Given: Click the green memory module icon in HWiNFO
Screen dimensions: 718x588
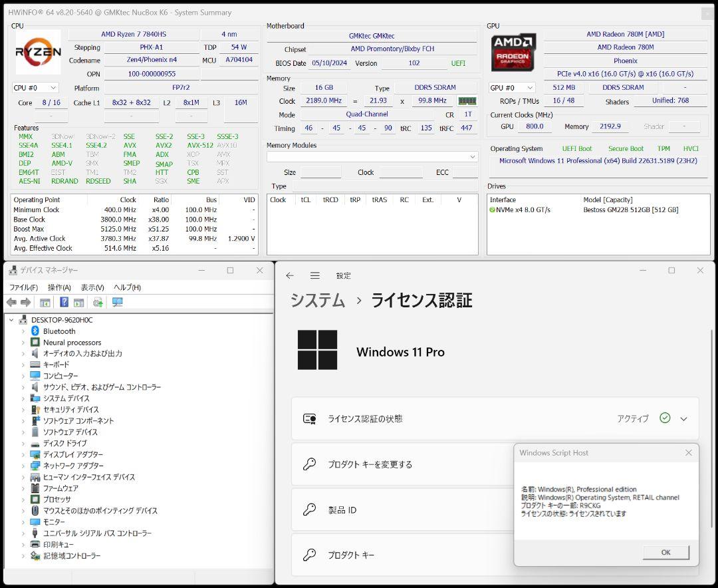Looking at the screenshot, I should pyautogui.click(x=467, y=101).
